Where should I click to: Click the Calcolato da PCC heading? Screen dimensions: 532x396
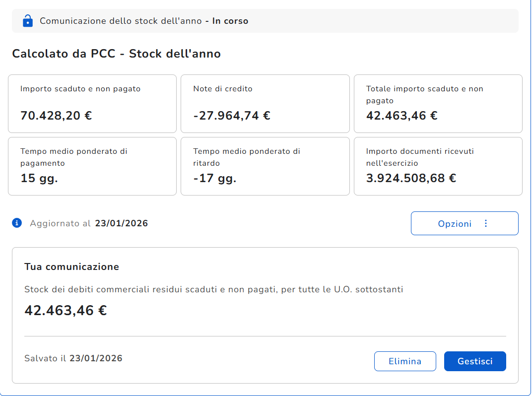pos(116,54)
